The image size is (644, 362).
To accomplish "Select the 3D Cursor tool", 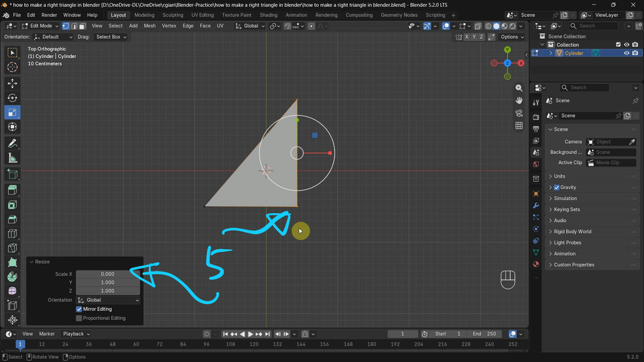I will click(13, 67).
